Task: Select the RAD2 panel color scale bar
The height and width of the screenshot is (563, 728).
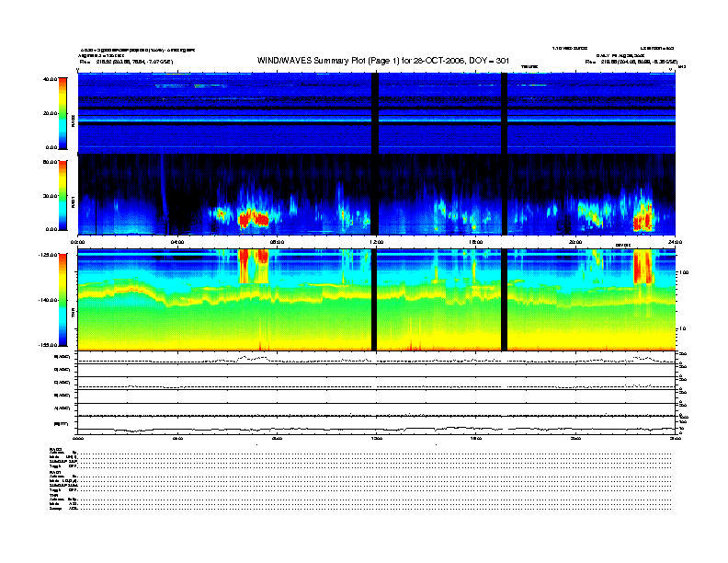Action: coord(63,113)
